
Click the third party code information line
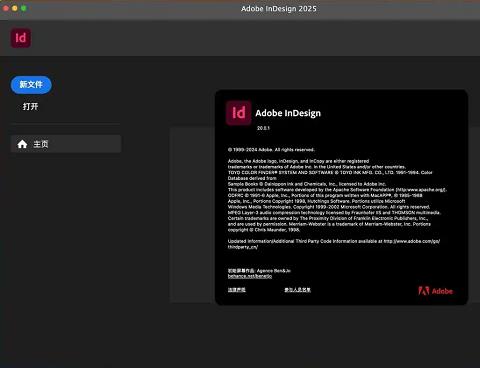[x=334, y=244]
